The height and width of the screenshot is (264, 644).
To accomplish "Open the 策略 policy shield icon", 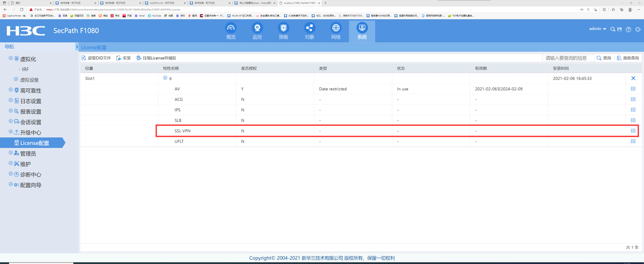I will 283,28.
